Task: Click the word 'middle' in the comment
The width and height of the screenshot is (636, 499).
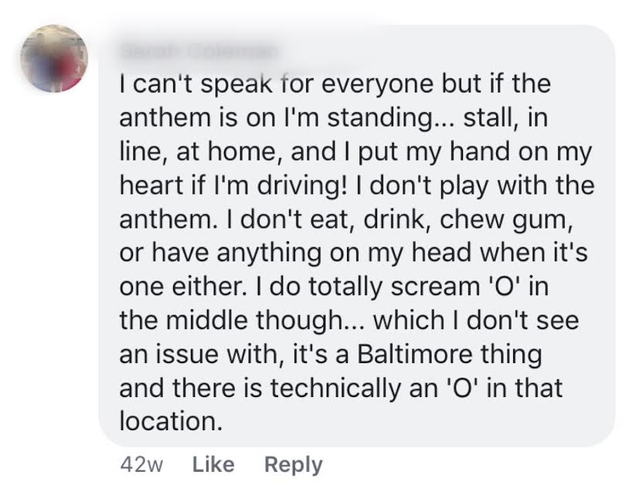Action: pos(211,320)
